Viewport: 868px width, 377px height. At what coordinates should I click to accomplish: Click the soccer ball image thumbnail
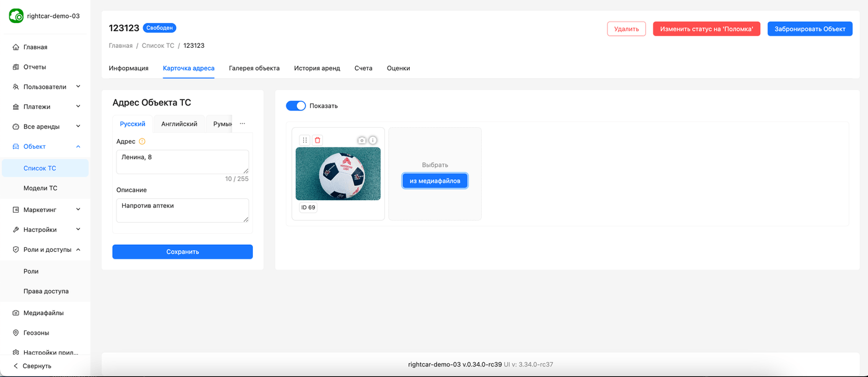[338, 174]
